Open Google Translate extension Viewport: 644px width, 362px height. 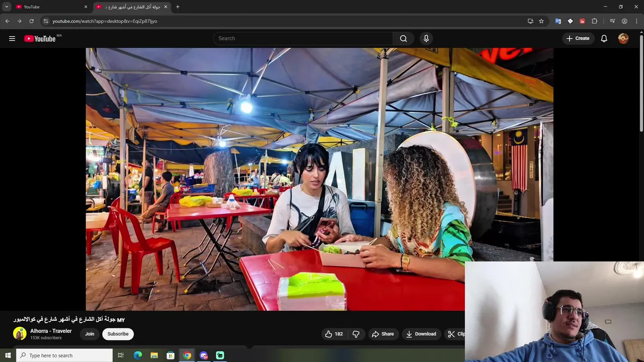coord(558,21)
